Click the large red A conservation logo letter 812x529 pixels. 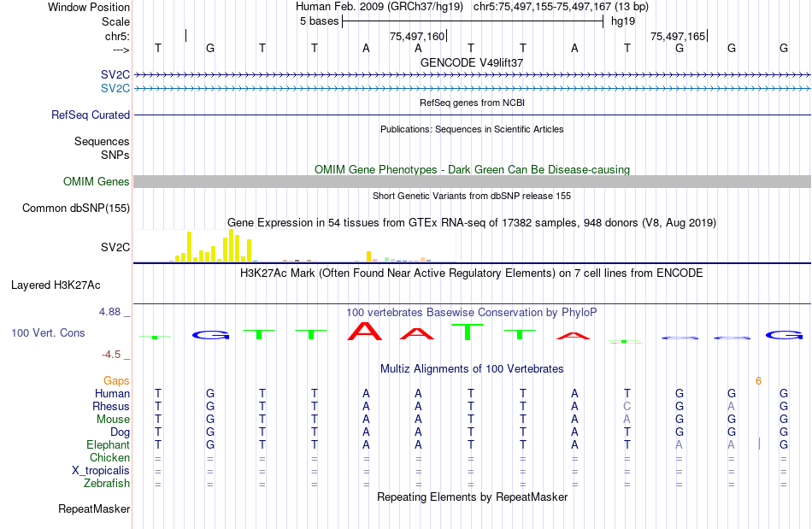tap(365, 332)
